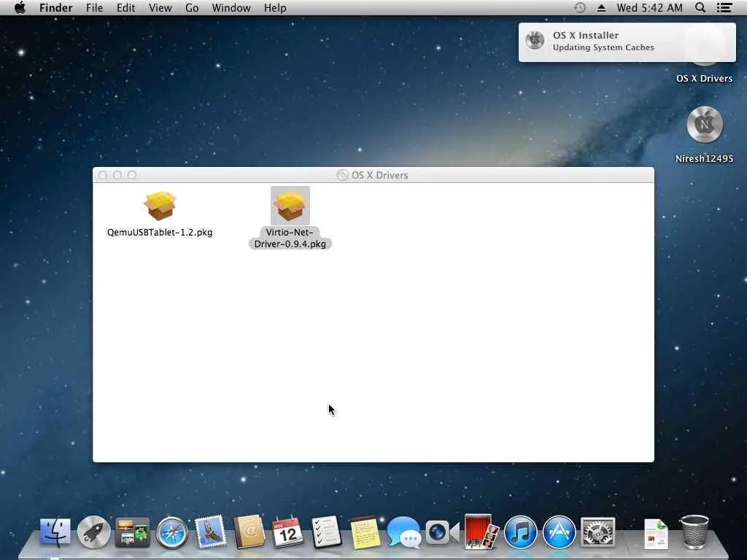Minimize the OS X Drivers window
Viewport: 747px width, 560px height.
[117, 175]
